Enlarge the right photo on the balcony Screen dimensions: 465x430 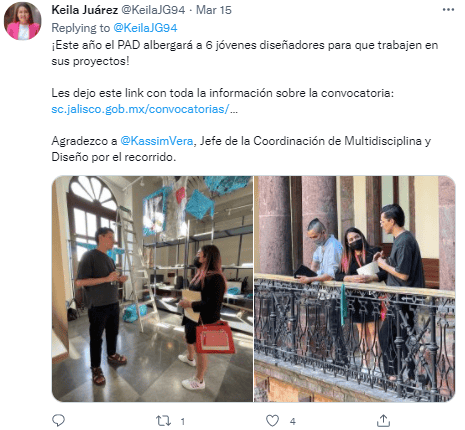point(355,289)
